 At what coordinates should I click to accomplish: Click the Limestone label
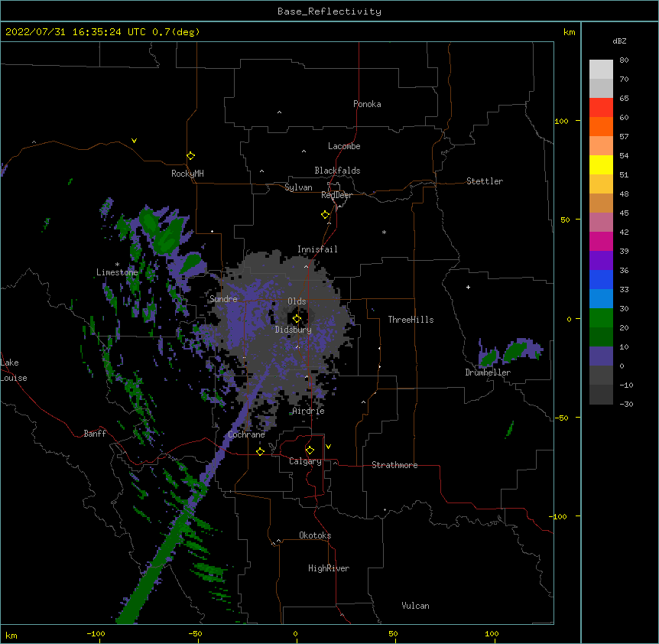pos(117,272)
